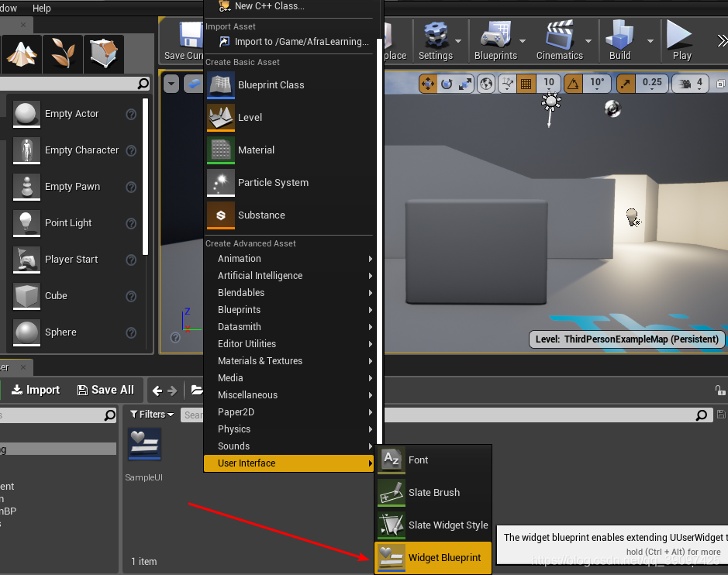Create a new Level asset
The image size is (728, 575).
pyautogui.click(x=288, y=118)
